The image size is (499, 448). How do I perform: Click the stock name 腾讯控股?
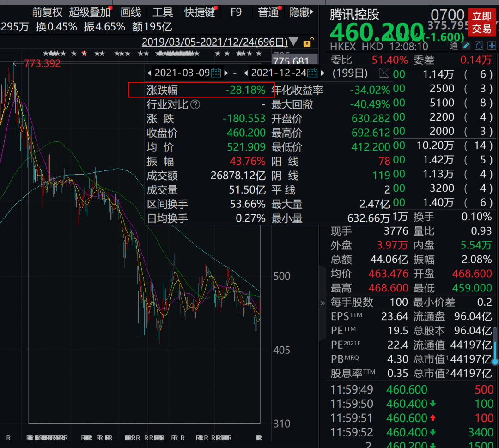point(354,15)
